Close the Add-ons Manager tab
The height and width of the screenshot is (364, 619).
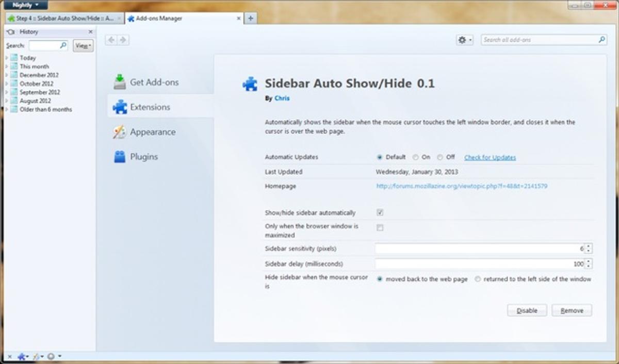point(239,19)
